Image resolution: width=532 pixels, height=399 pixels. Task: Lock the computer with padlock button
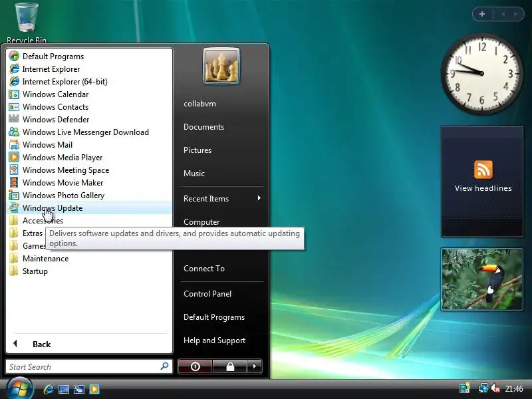coord(230,366)
